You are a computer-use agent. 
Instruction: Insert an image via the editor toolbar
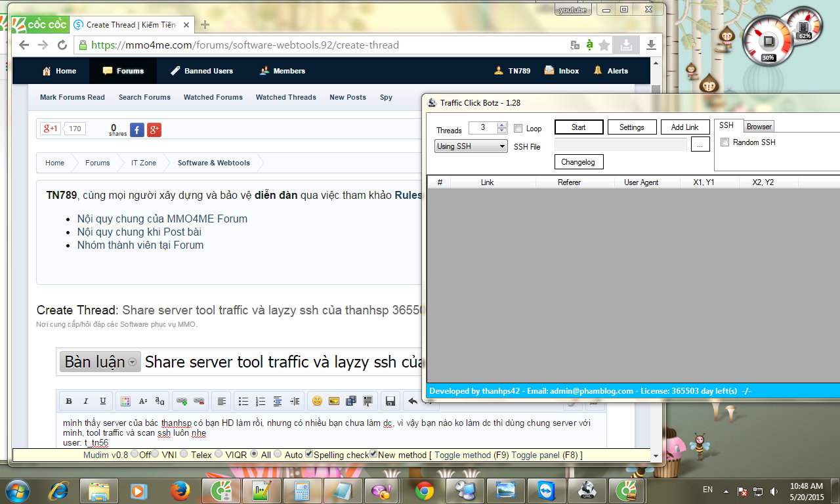click(334, 401)
